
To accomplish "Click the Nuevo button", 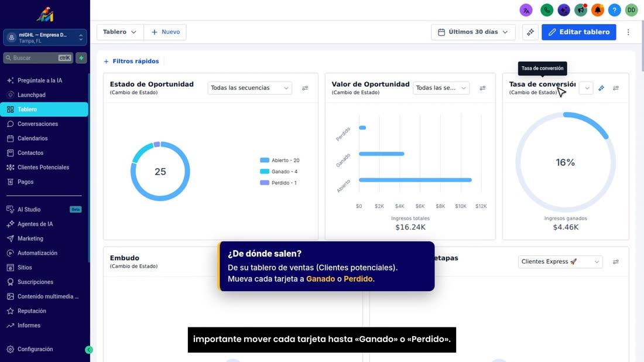I will 165,32.
